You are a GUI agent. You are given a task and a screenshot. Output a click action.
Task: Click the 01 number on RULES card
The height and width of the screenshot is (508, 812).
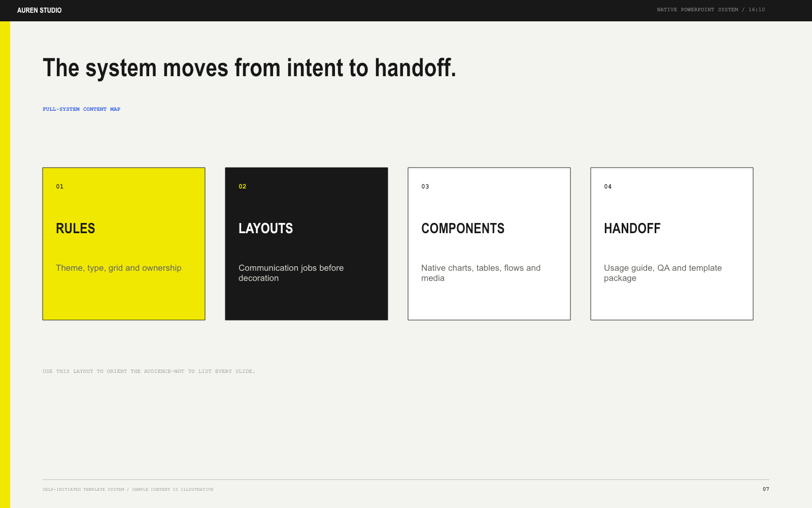[x=60, y=186]
